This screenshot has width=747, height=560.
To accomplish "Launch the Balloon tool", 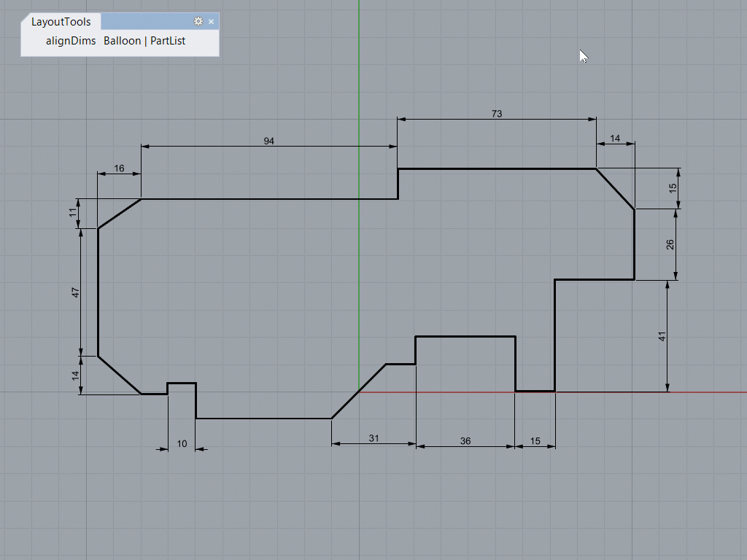I will point(122,41).
